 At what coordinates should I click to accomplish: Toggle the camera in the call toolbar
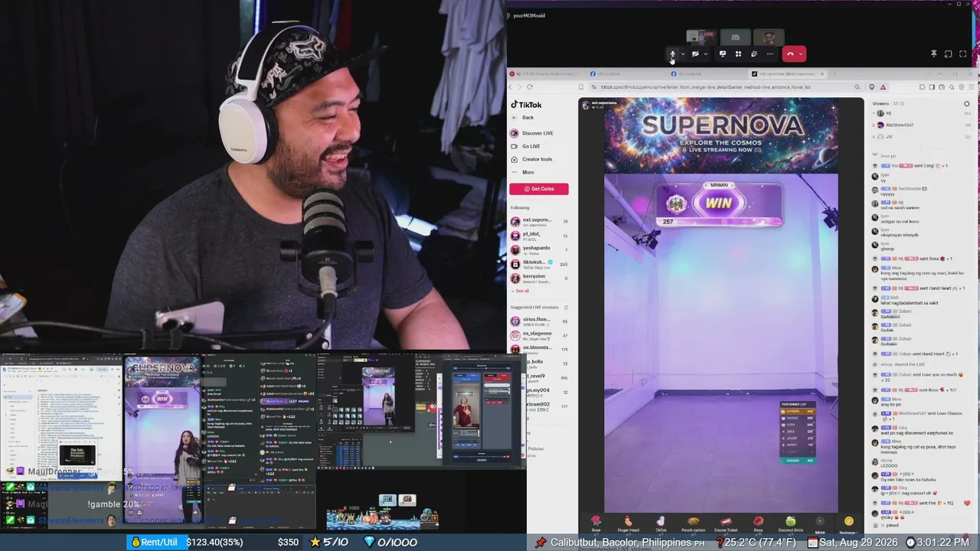tap(695, 54)
